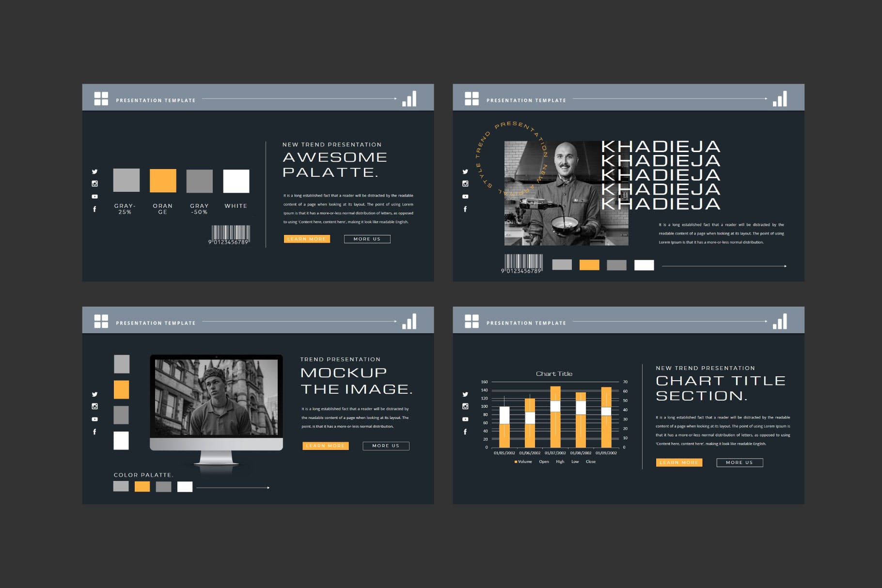The image size is (882, 588).
Task: Click YouTube icon on Chart Title slide
Action: (465, 419)
